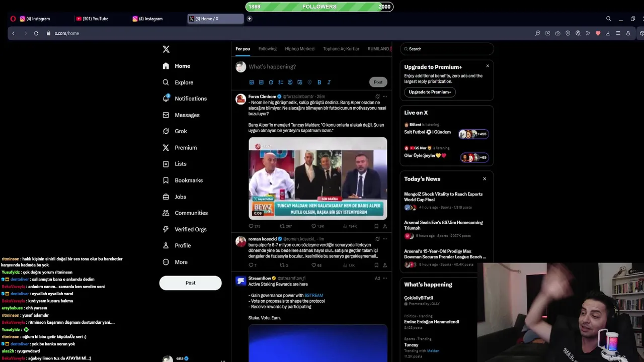Viewport: 644px width, 362px height.
Task: Click the Upgrade to Premium+ button
Action: [430, 92]
